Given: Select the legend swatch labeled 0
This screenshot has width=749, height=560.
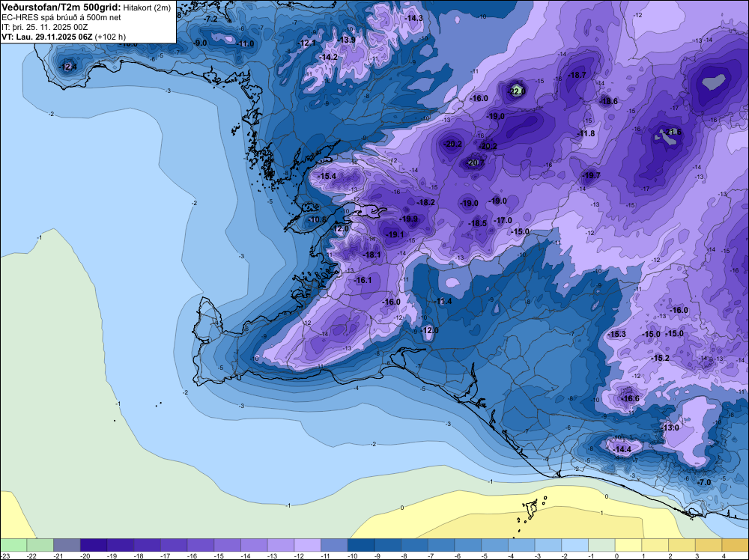Looking at the screenshot, I should (628, 545).
